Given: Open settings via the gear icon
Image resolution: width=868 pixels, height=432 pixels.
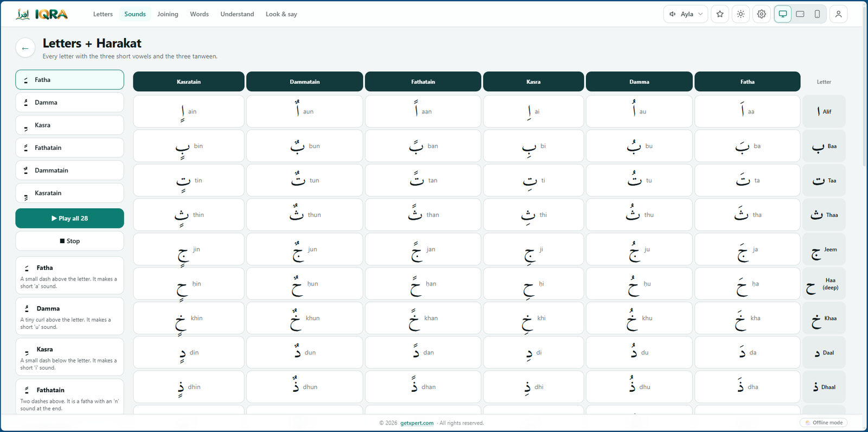Looking at the screenshot, I should tap(762, 14).
